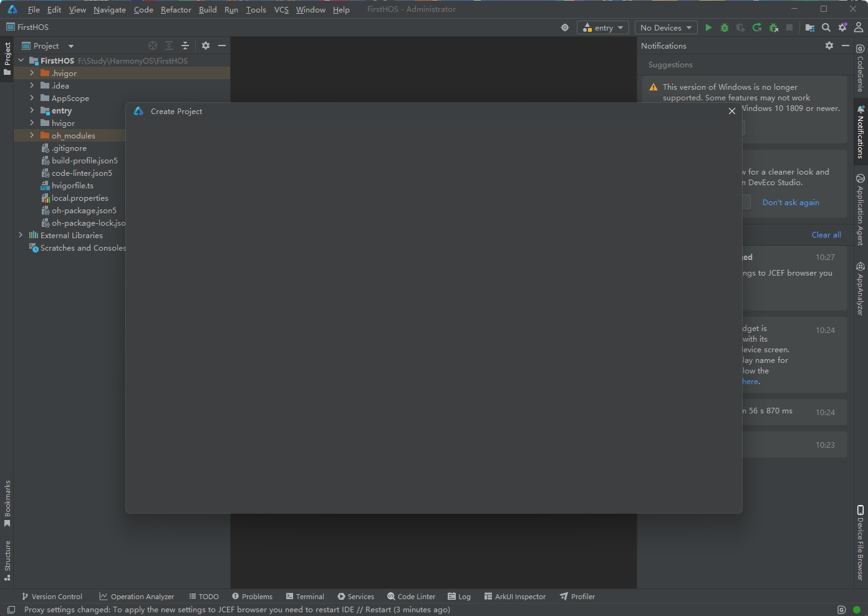Toggle the CodeGenie side panel
This screenshot has height=616, width=868.
tap(861, 69)
